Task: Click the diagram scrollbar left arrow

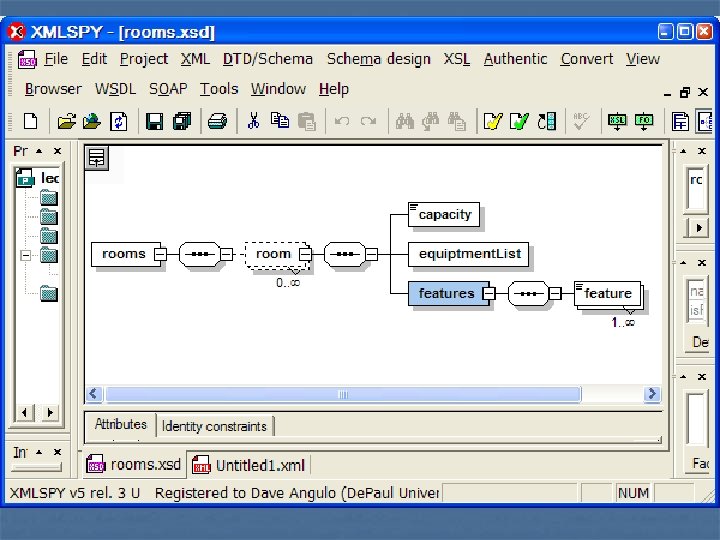Action: click(94, 394)
